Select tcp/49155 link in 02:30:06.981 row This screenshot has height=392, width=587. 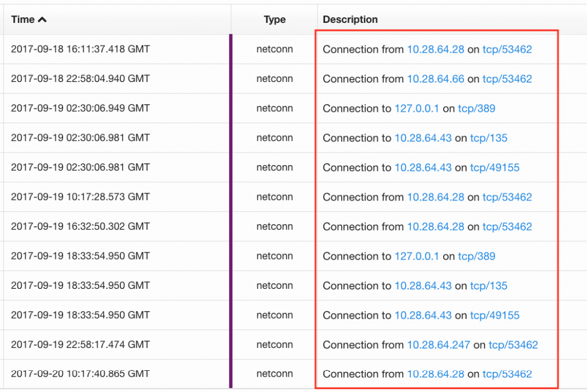495,168
